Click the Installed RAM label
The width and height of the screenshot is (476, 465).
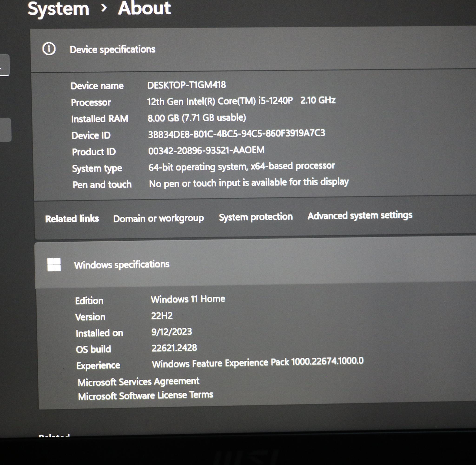tap(100, 119)
